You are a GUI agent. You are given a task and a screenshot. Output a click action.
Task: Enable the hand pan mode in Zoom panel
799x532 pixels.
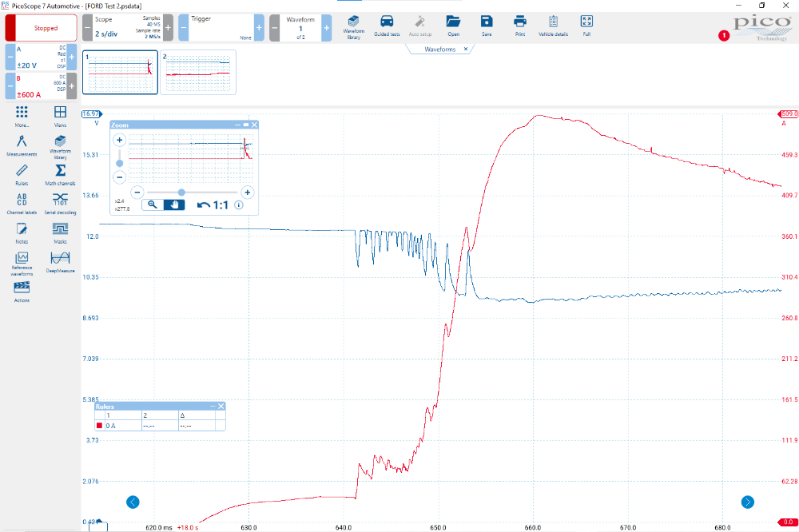pyautogui.click(x=174, y=204)
